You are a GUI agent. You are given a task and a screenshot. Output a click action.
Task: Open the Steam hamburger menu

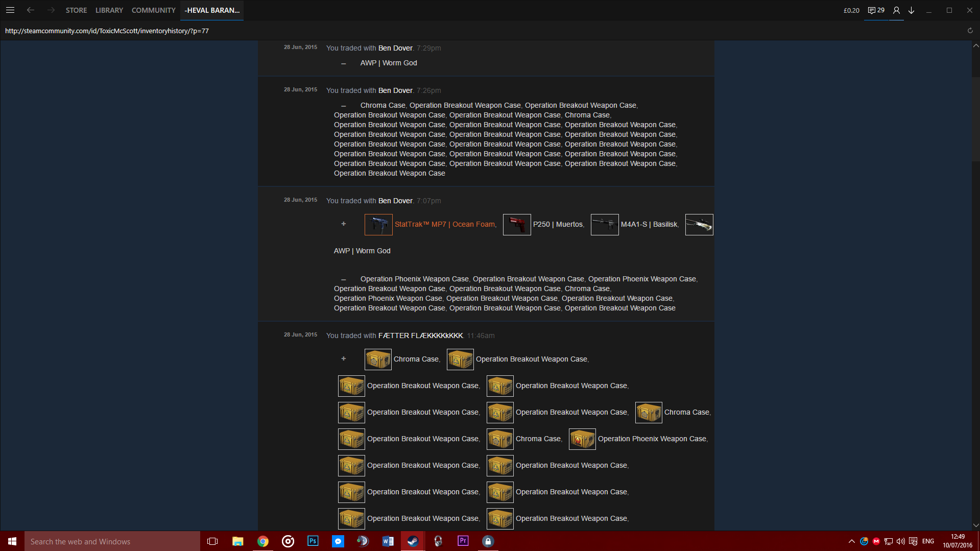(10, 10)
